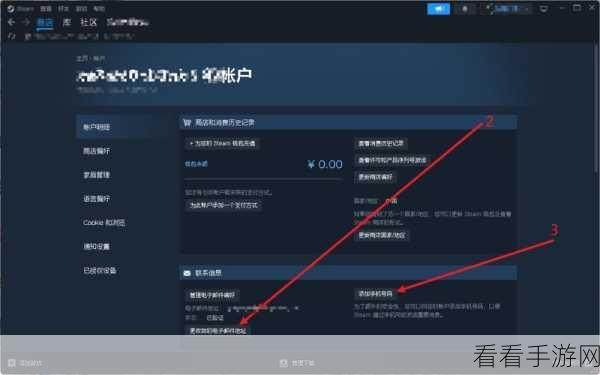Image resolution: width=600 pixels, height=375 pixels.
Task: Expand the account name dropdown in title bar
Action: (x=506, y=9)
